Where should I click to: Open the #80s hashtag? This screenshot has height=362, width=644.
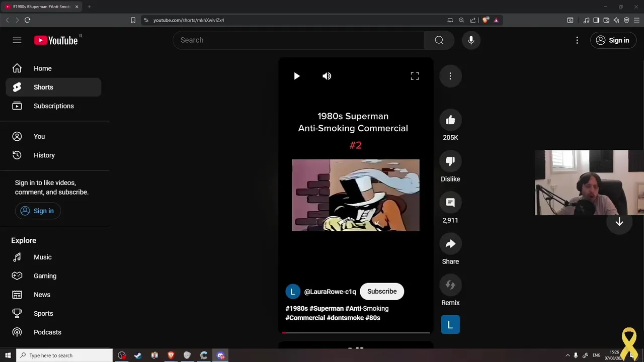tap(373, 318)
